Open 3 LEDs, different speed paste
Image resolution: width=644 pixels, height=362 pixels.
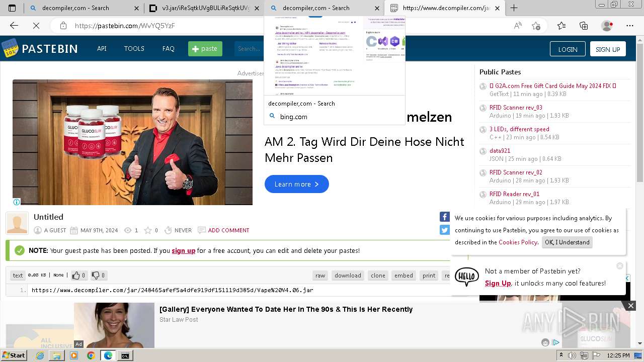tap(519, 129)
